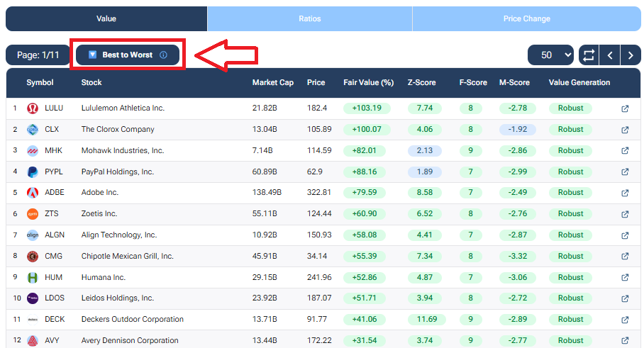Open The Clorox Company stock link

pos(118,130)
